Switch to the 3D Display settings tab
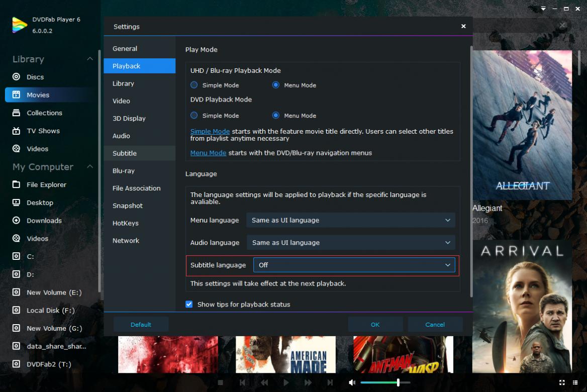 140,118
